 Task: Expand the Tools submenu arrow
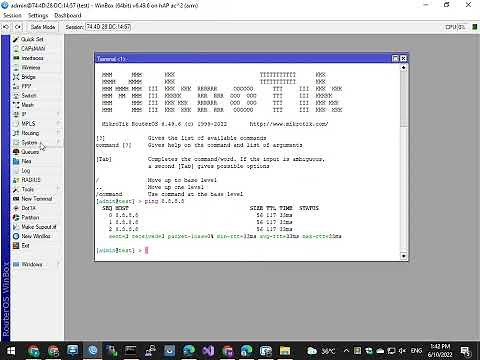click(x=58, y=189)
